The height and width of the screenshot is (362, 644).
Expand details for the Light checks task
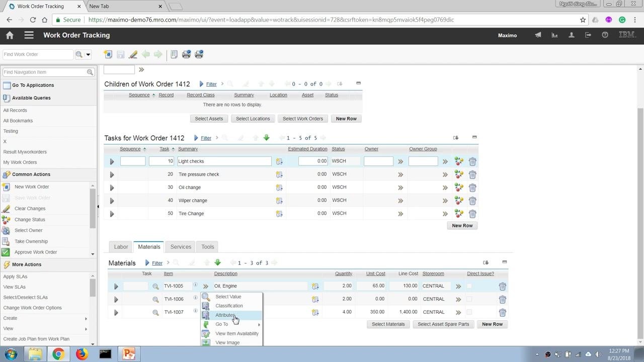coord(112,161)
